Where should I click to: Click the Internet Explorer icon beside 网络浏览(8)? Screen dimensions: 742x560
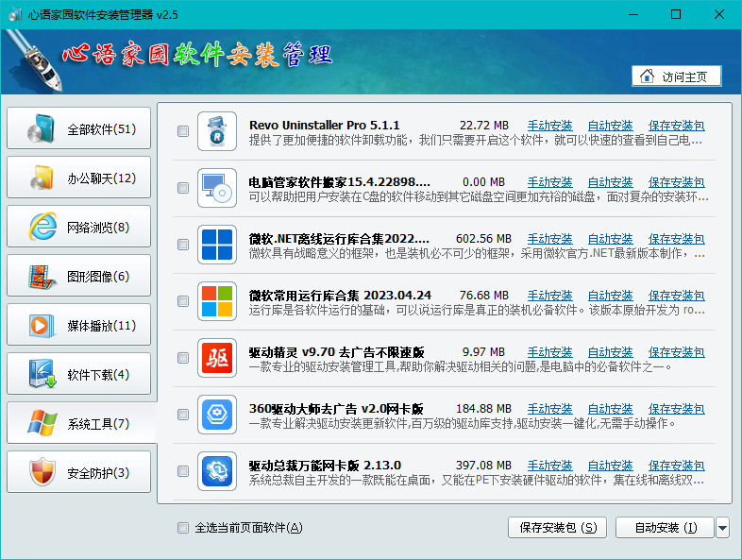[x=42, y=227]
